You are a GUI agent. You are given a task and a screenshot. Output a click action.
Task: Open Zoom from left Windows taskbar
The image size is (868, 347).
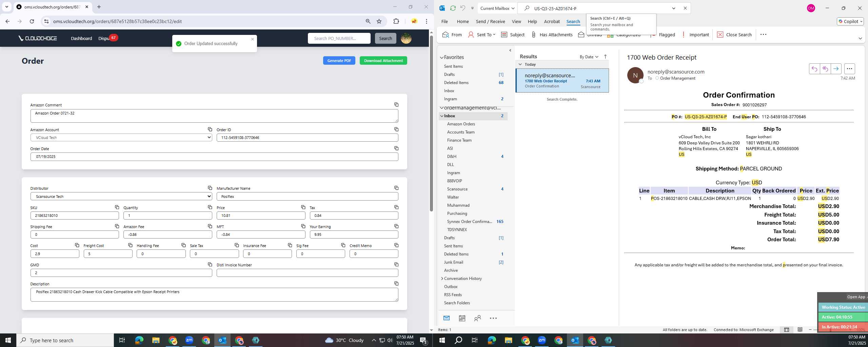click(x=189, y=340)
